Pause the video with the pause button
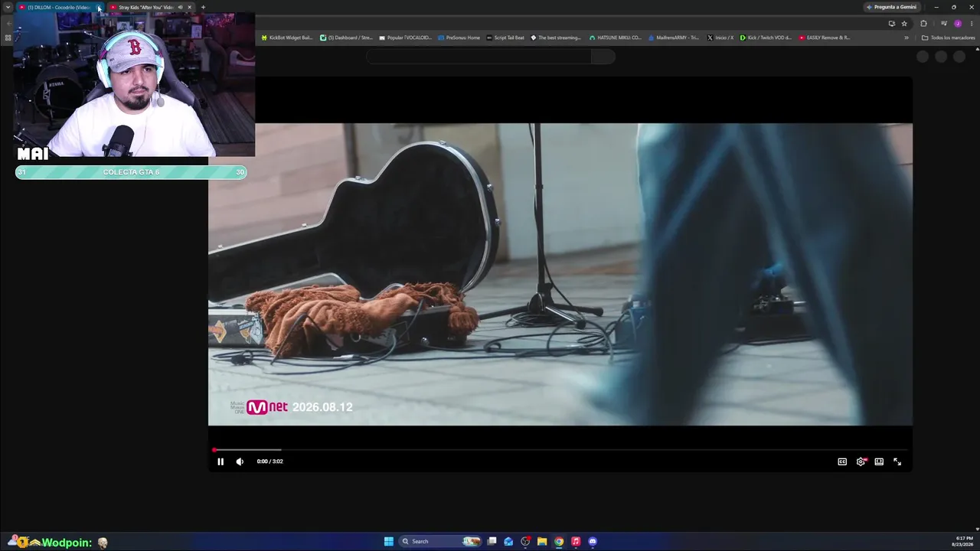Image resolution: width=980 pixels, height=551 pixels. (x=220, y=461)
